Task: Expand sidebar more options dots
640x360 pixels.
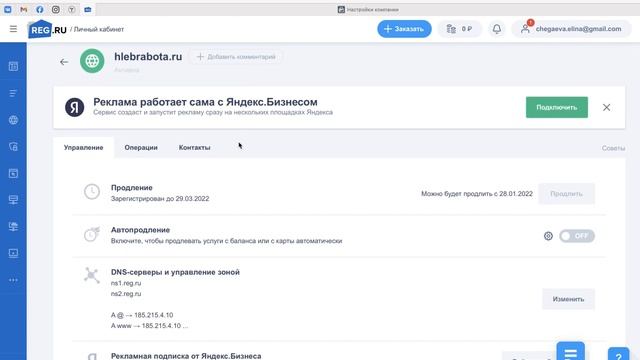Action: point(13,280)
